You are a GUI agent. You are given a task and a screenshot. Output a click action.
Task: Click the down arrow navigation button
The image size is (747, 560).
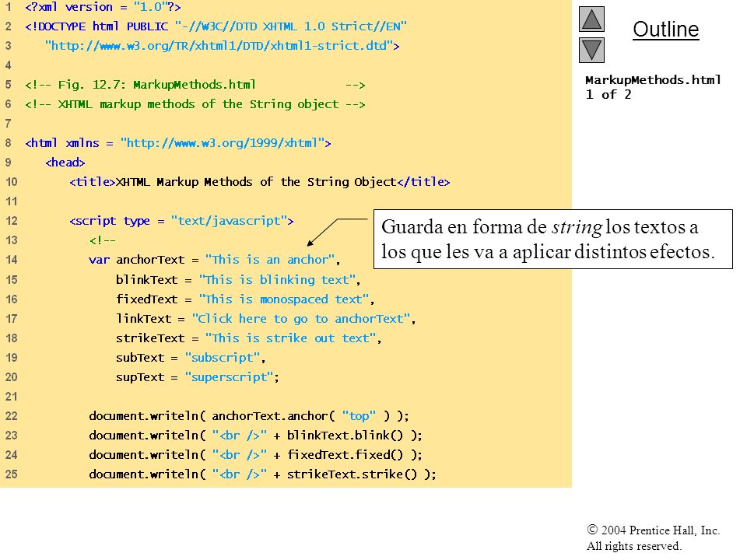point(591,51)
